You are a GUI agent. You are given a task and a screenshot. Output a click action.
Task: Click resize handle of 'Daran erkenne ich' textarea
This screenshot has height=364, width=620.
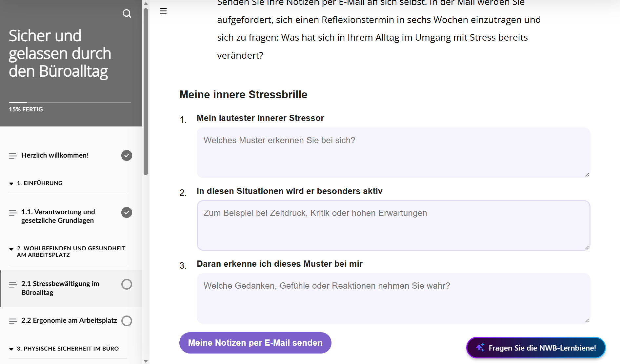(587, 320)
